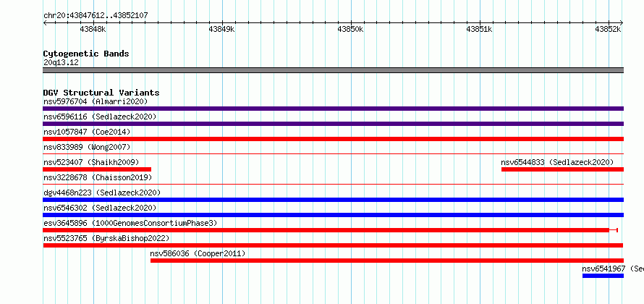This screenshot has height=304, width=644.
Task: Click the dgv4468n223 (Sedlazeck2020) label
Action: (102, 193)
